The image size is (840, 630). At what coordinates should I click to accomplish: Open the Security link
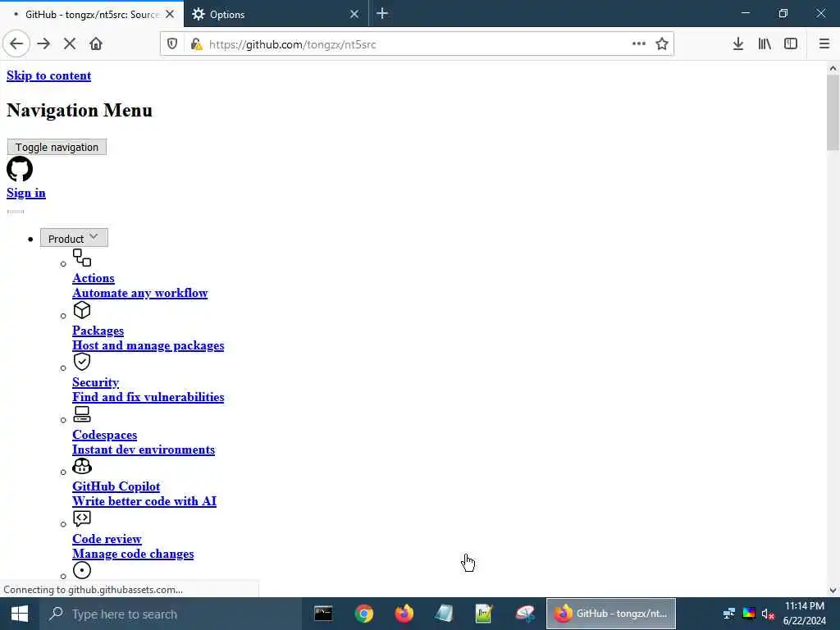click(x=96, y=382)
